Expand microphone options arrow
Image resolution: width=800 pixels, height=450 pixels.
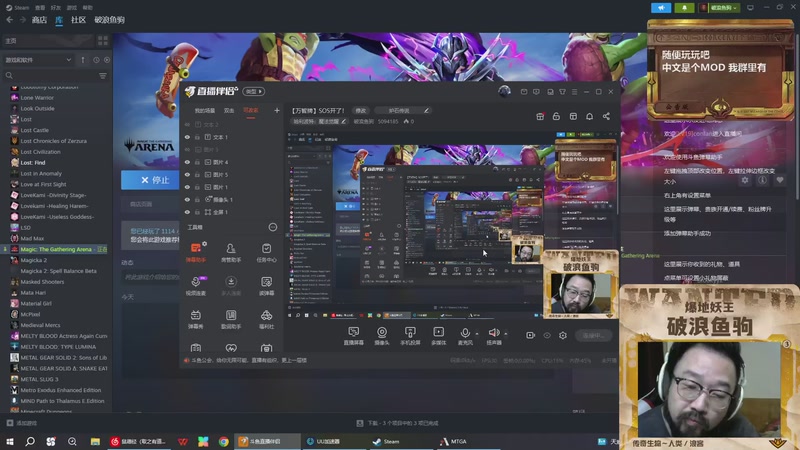tap(477, 334)
